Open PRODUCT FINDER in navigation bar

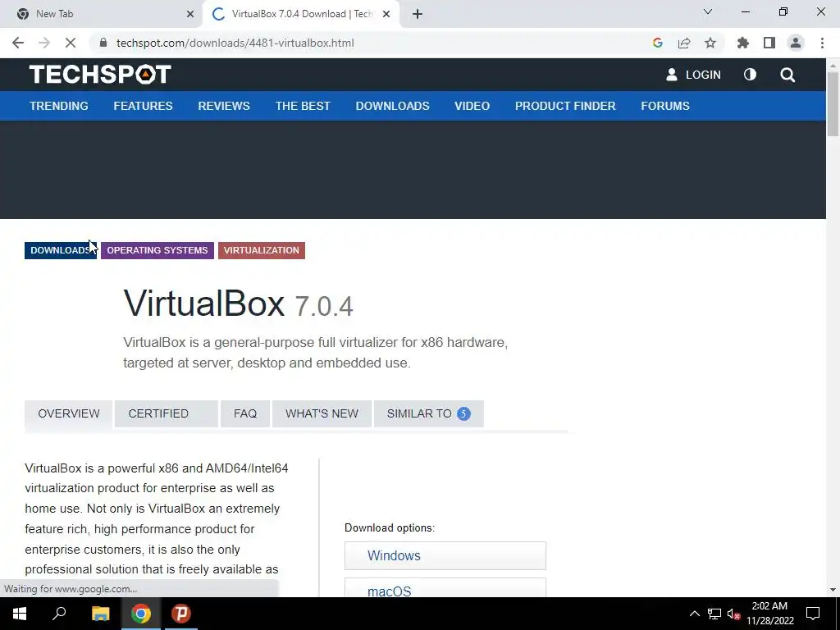click(x=565, y=106)
